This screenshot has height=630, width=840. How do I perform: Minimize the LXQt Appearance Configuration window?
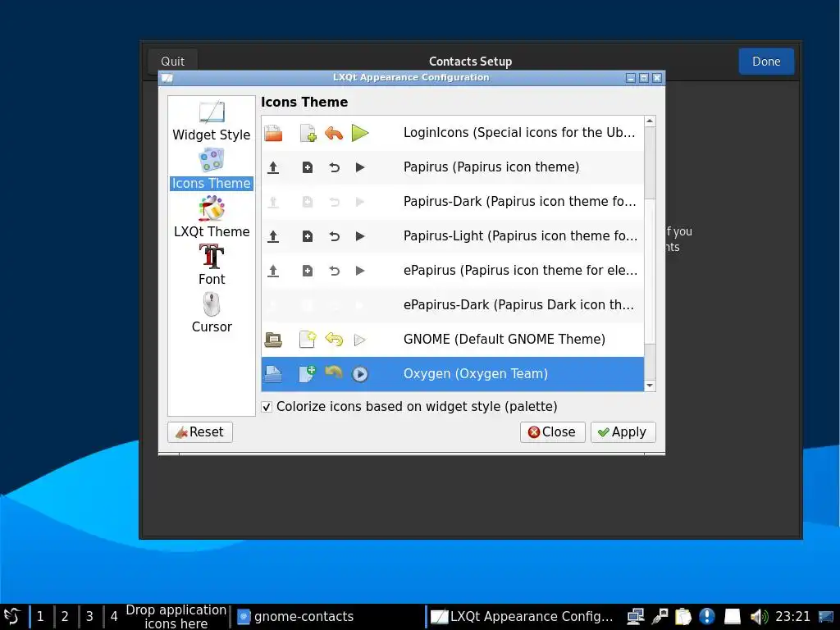(631, 78)
